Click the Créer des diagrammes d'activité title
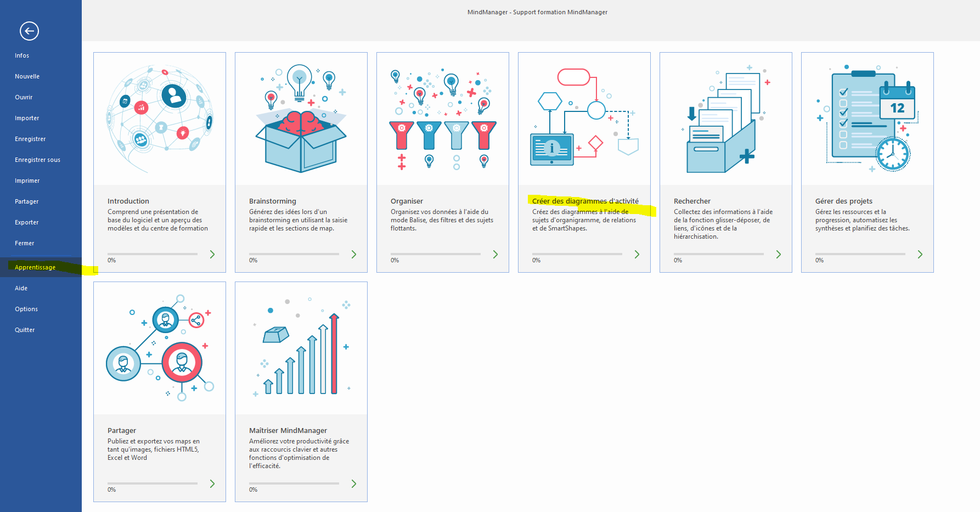980x512 pixels. 585,201
